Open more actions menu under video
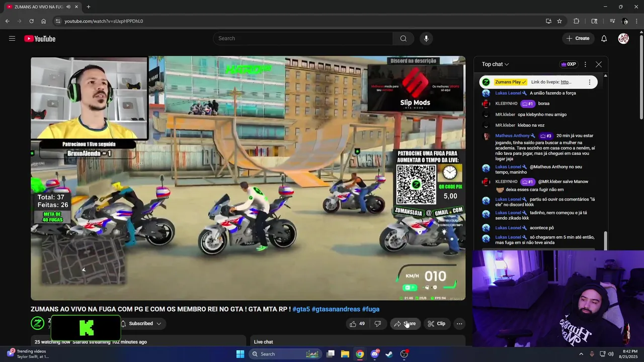Viewport: 644px width, 362px height. (459, 324)
